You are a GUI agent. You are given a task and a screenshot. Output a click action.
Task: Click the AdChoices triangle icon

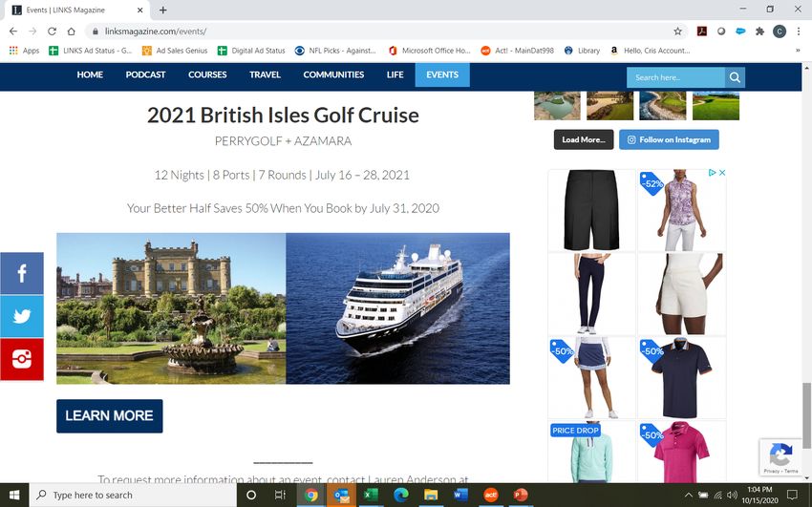coord(712,173)
